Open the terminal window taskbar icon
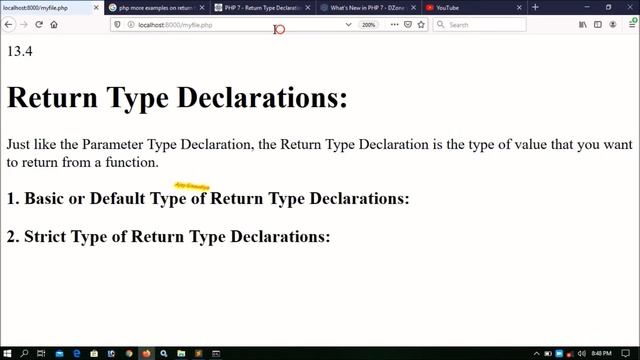The width and height of the screenshot is (640, 360). (x=216, y=353)
